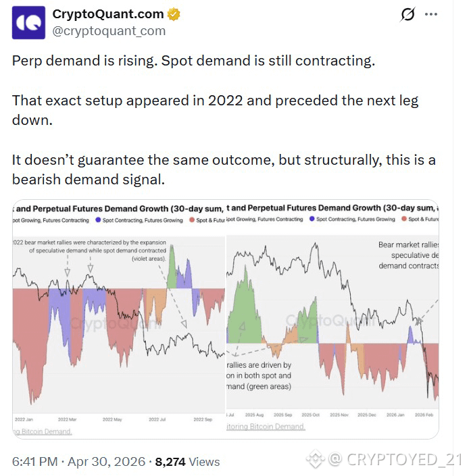This screenshot has width=469, height=476.
Task: Click the 2022 Jul axis label
Action: tap(157, 419)
